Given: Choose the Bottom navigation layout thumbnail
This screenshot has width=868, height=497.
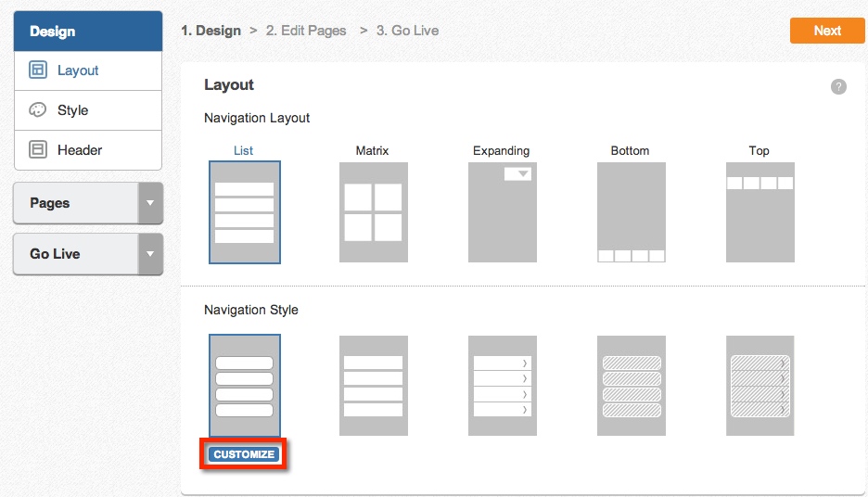Looking at the screenshot, I should pyautogui.click(x=632, y=212).
